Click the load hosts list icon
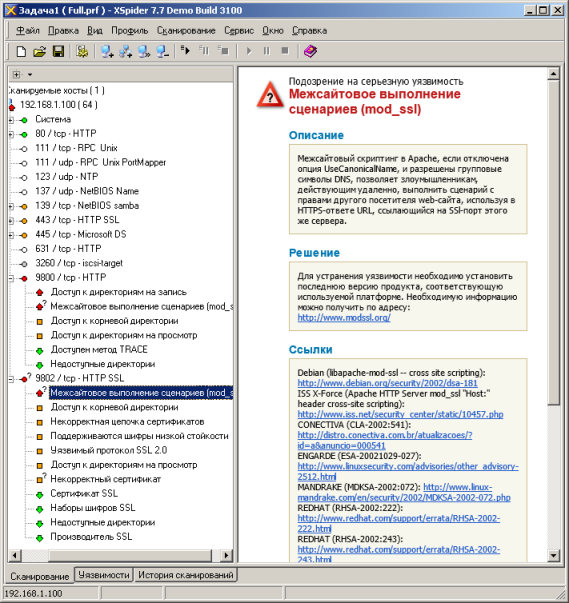Screen dimensions: 569x603 [144, 51]
